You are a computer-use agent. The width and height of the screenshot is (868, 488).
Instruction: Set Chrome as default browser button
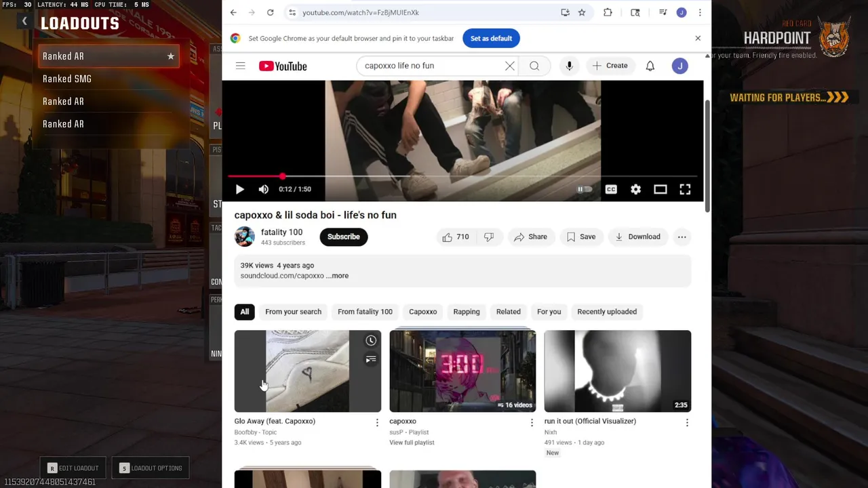(x=491, y=39)
